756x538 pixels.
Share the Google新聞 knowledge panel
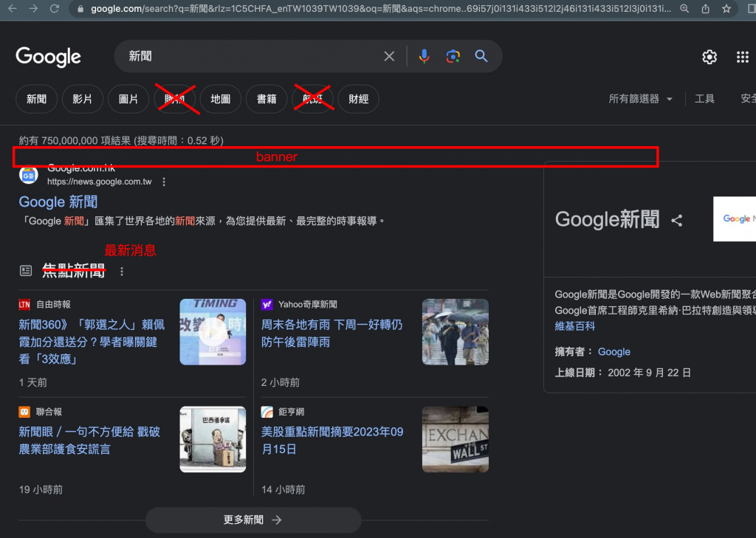click(677, 221)
